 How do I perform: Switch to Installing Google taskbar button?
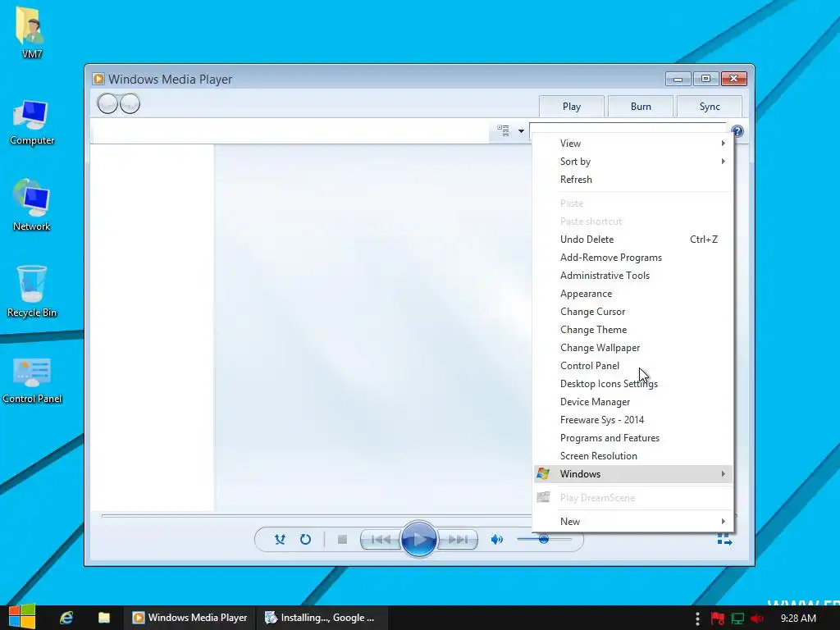click(x=323, y=618)
